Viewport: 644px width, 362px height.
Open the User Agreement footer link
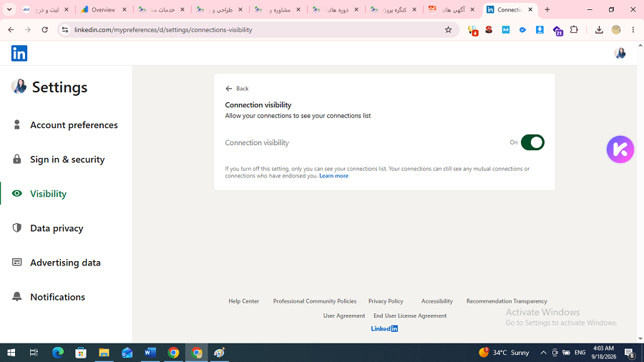pyautogui.click(x=343, y=315)
